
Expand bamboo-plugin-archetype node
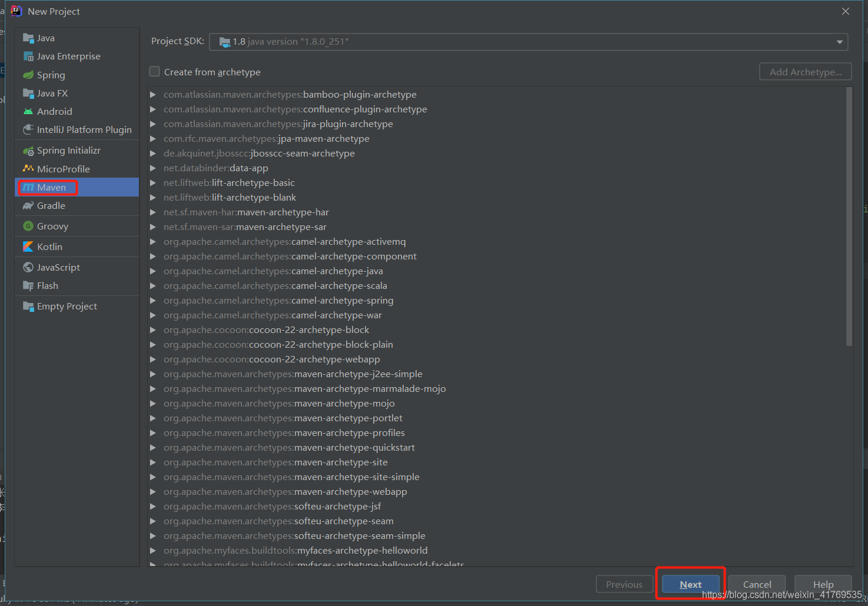click(153, 94)
